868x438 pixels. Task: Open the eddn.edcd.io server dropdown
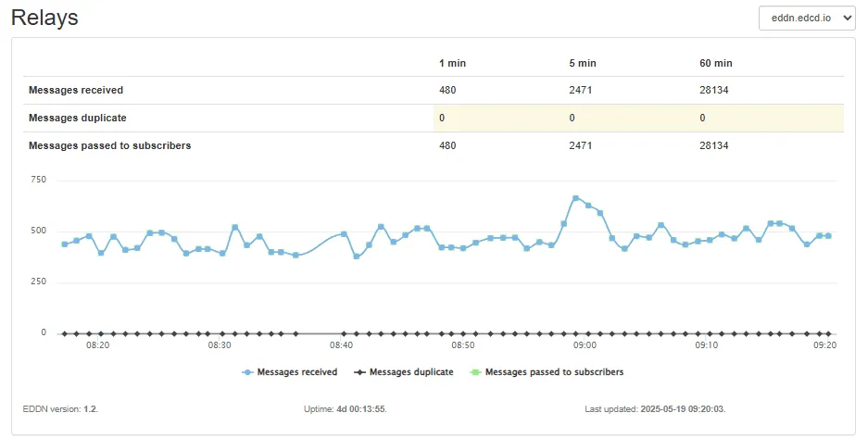(x=806, y=19)
